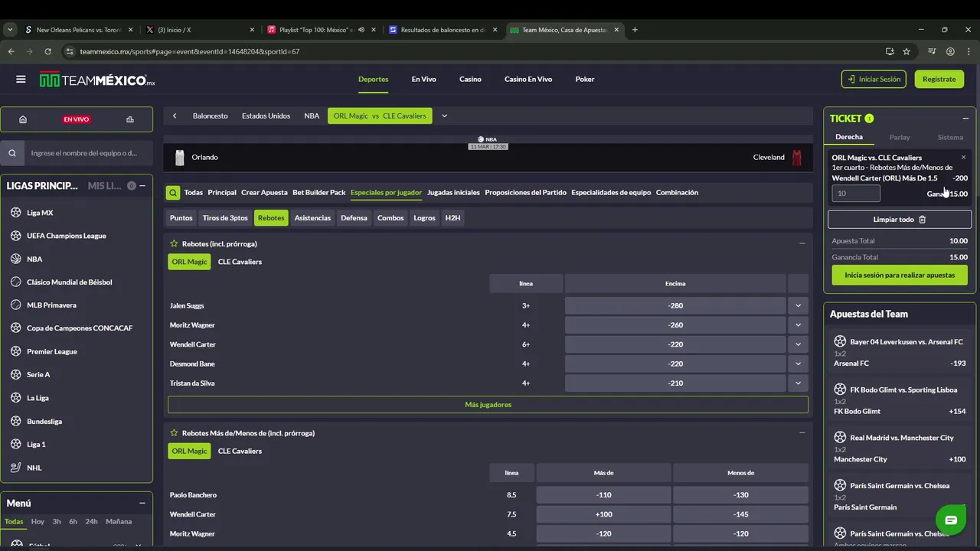This screenshot has width=980, height=551.
Task: Collapse the Menú panel
Action: [142, 503]
